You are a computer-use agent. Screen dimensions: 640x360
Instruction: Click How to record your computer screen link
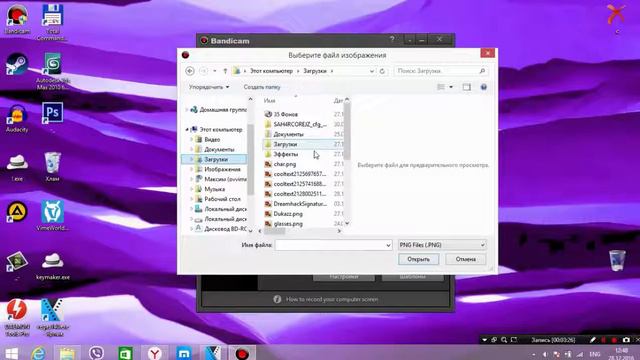(332, 299)
